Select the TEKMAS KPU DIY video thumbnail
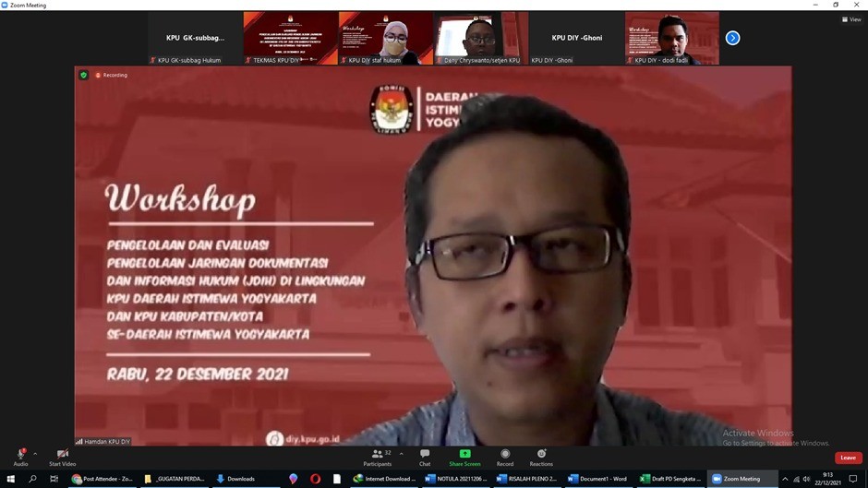 (x=290, y=38)
